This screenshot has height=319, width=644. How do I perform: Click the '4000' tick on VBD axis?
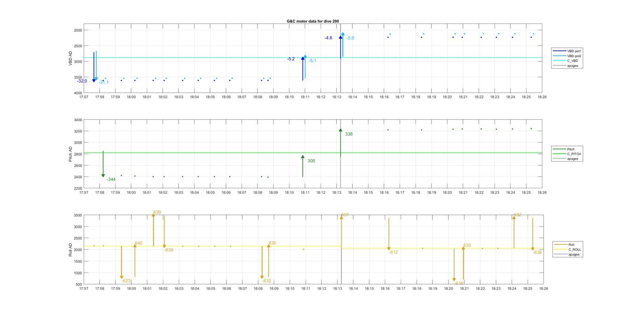pos(77,93)
